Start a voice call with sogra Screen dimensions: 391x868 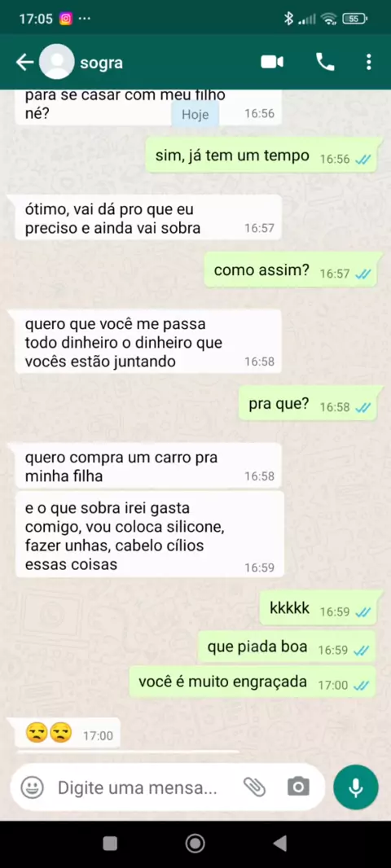pyautogui.click(x=325, y=62)
